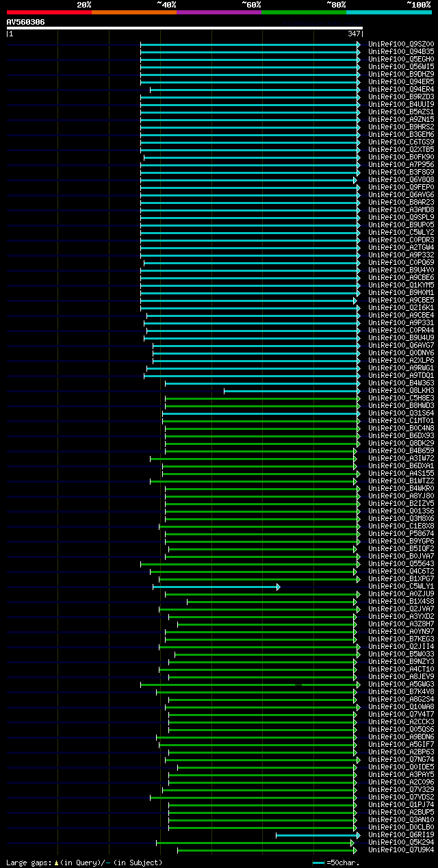Select hit UniRef100_A9TDQ1

(x=401, y=375)
